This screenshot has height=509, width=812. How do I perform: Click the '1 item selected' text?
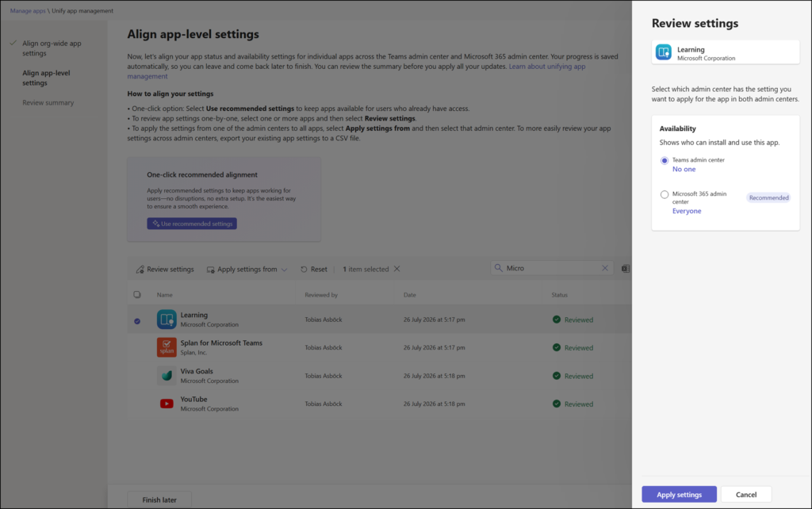pos(366,270)
